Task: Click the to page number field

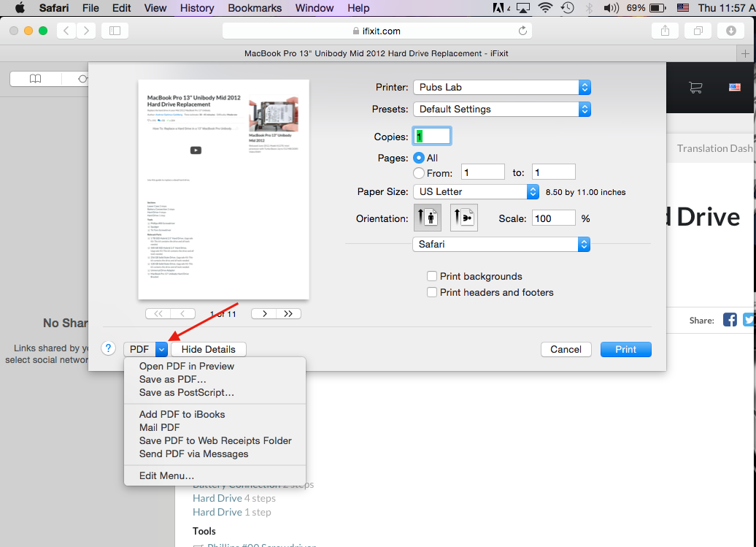Action: point(553,172)
